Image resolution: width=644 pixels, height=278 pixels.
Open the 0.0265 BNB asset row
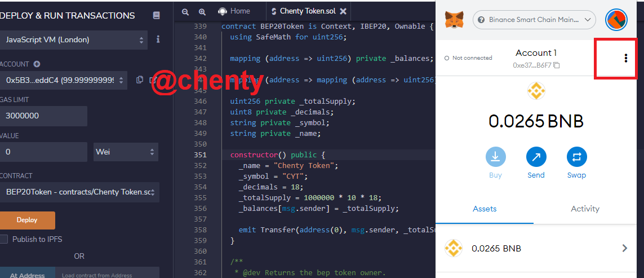point(536,248)
